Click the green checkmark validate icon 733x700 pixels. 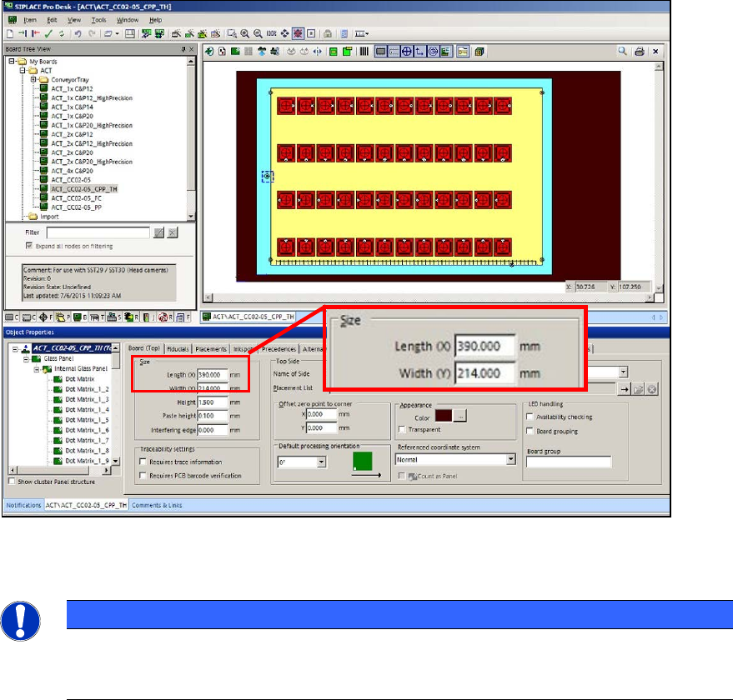48,33
